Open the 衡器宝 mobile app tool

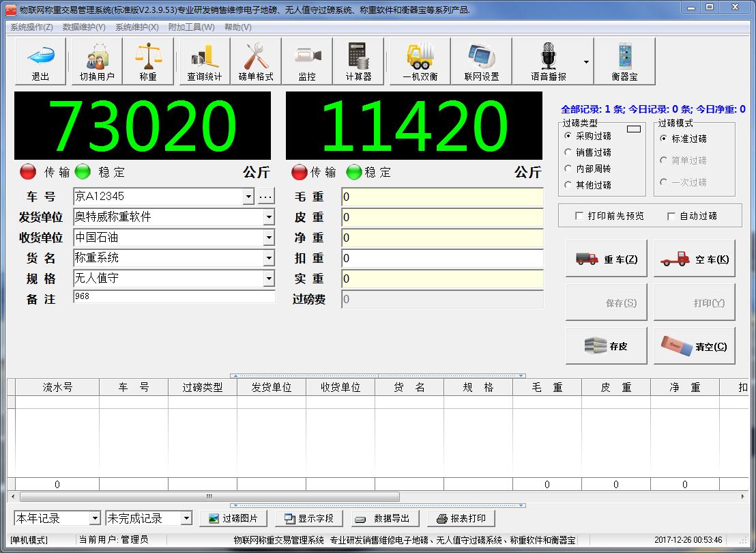(x=625, y=61)
